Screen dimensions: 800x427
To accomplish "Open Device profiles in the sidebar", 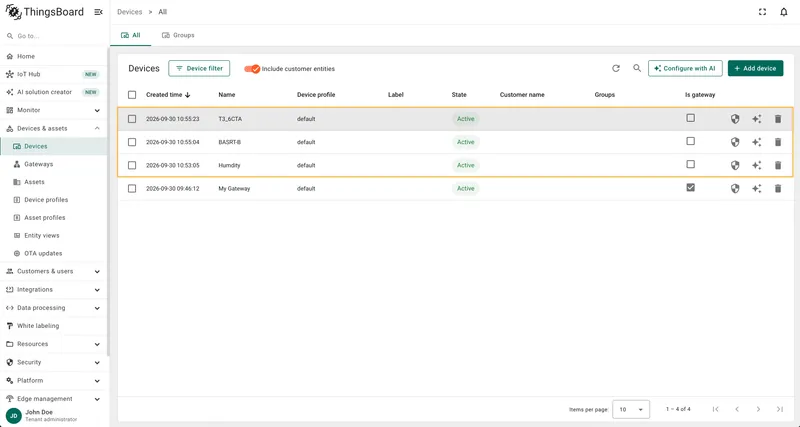I will pyautogui.click(x=46, y=200).
